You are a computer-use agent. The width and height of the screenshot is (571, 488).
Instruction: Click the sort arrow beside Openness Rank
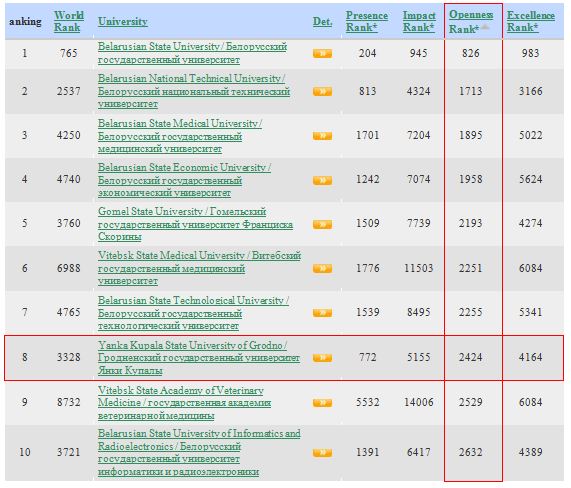(485, 28)
